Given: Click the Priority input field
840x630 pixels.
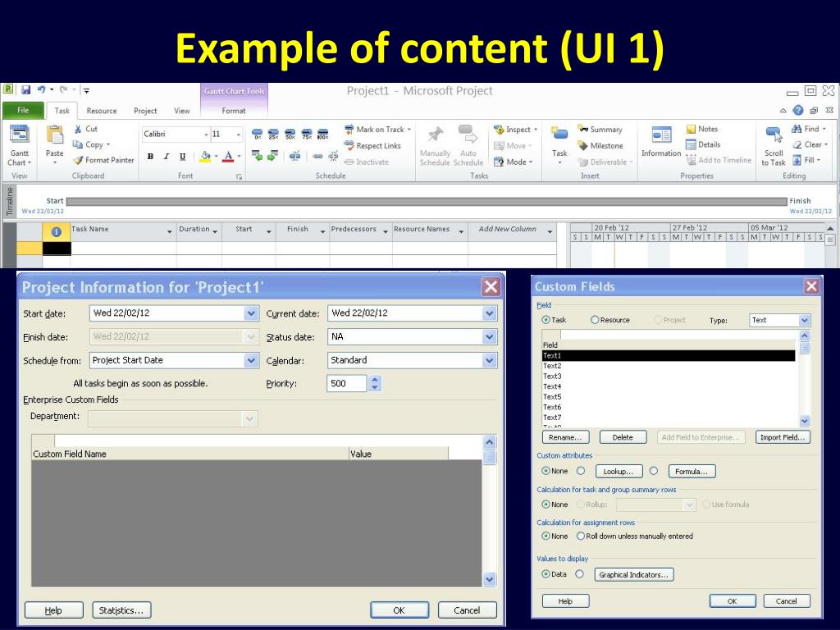Looking at the screenshot, I should 347,384.
